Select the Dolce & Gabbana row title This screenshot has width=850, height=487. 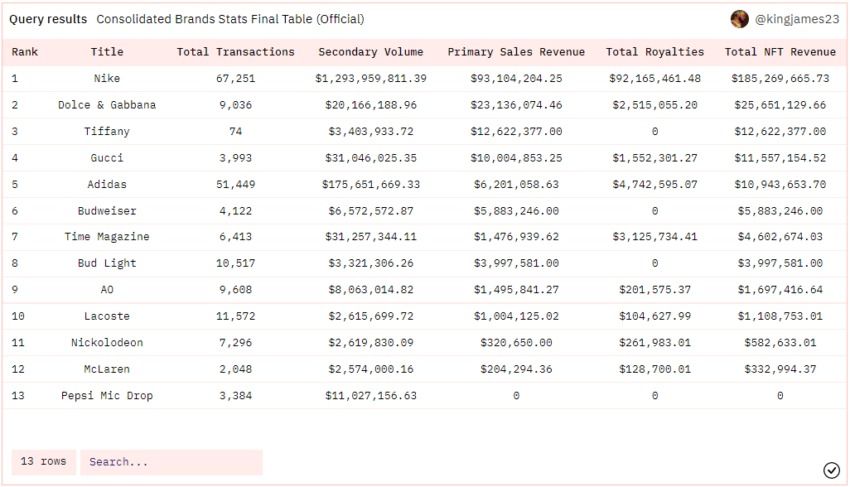click(x=107, y=105)
